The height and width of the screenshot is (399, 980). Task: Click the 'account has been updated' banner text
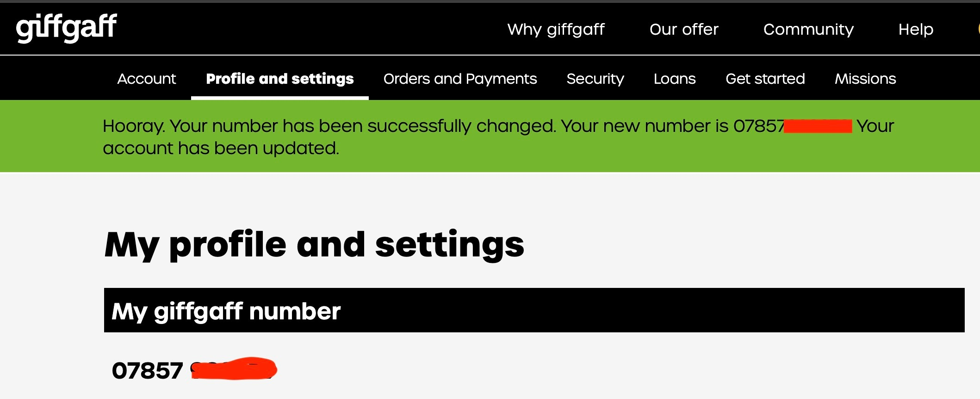coord(221,148)
